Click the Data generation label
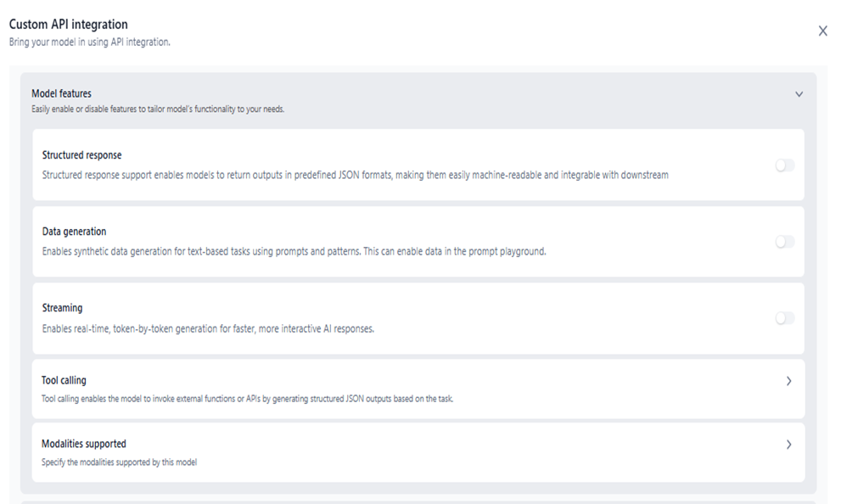The height and width of the screenshot is (504, 841). point(74,232)
